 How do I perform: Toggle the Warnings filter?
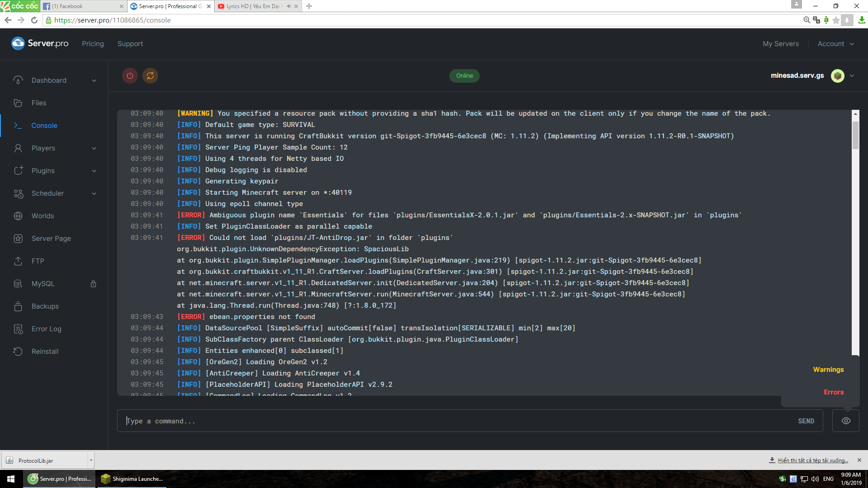(828, 370)
